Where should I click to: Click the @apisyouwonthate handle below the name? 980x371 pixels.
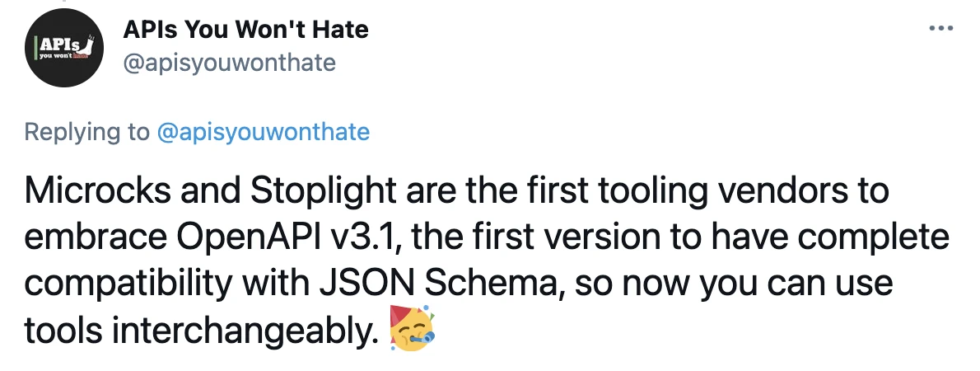(x=229, y=63)
